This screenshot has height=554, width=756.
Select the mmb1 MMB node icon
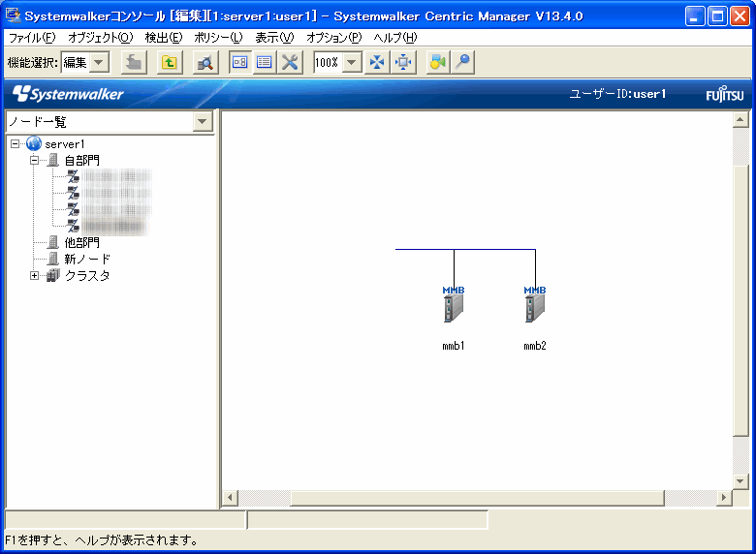pos(454,304)
